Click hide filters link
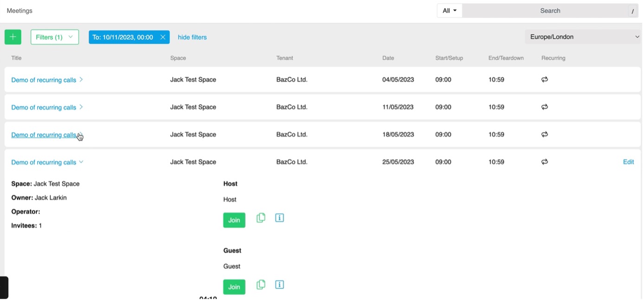This screenshot has height=300, width=644. coord(192,37)
